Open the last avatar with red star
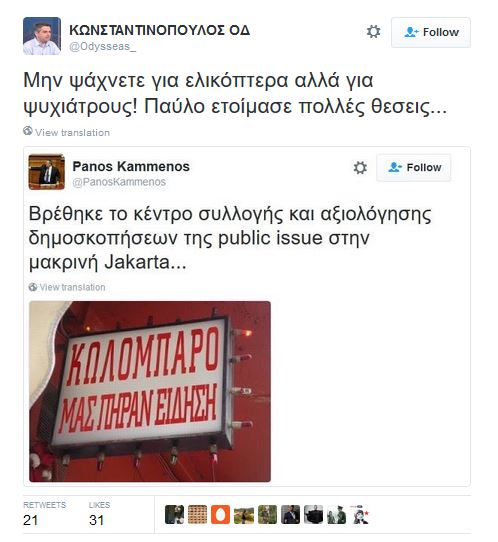498x542 pixels. [x=359, y=514]
